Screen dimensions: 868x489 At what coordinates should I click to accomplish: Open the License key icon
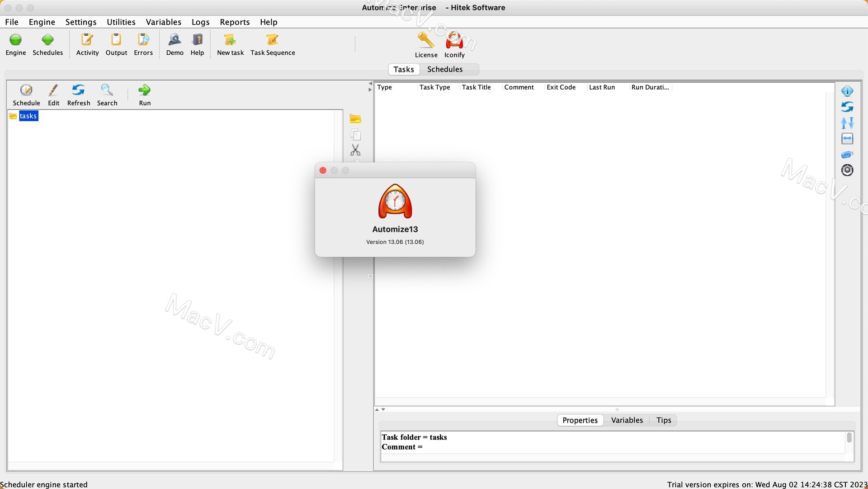click(x=426, y=45)
